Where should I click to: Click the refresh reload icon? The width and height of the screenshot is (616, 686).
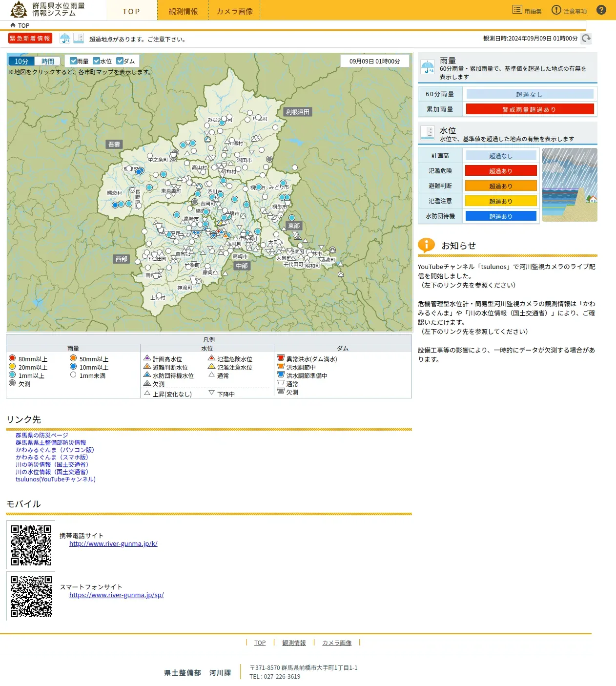[x=586, y=38]
